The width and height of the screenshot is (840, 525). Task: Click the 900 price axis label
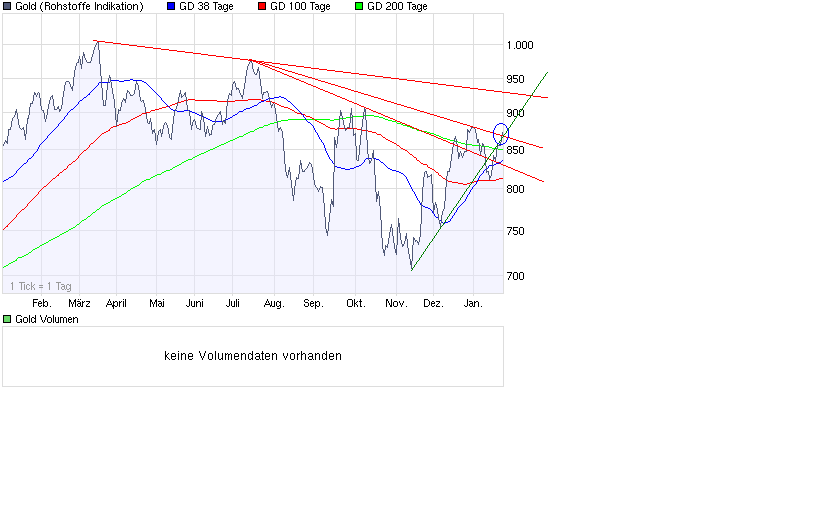[515, 114]
